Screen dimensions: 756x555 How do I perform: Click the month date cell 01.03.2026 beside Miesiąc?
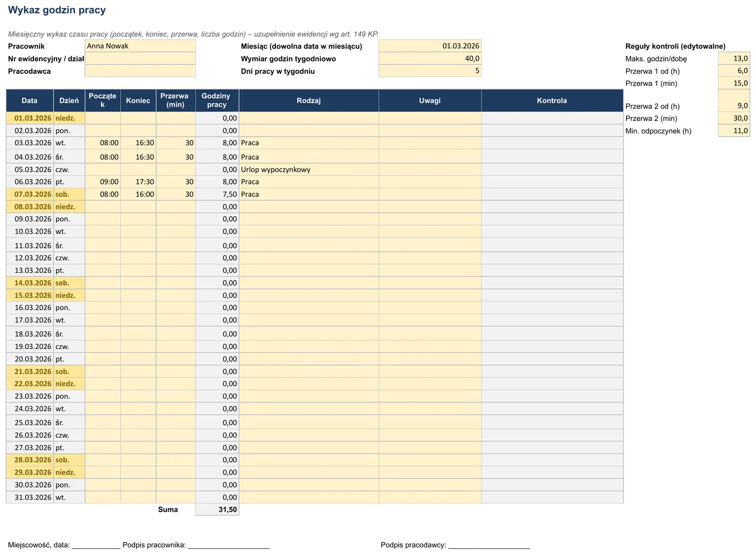430,46
